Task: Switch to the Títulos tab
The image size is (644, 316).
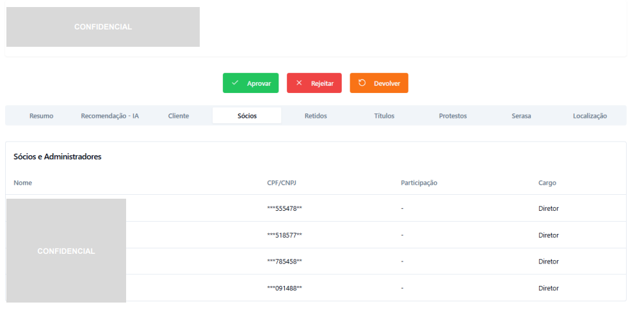Action: coord(384,116)
